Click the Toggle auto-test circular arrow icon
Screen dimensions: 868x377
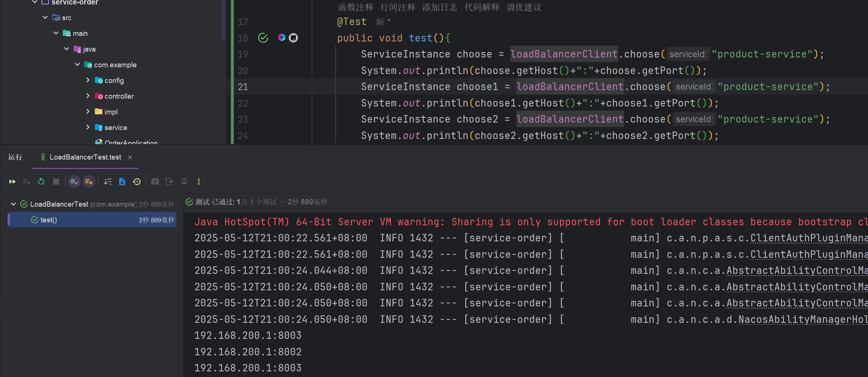point(41,182)
